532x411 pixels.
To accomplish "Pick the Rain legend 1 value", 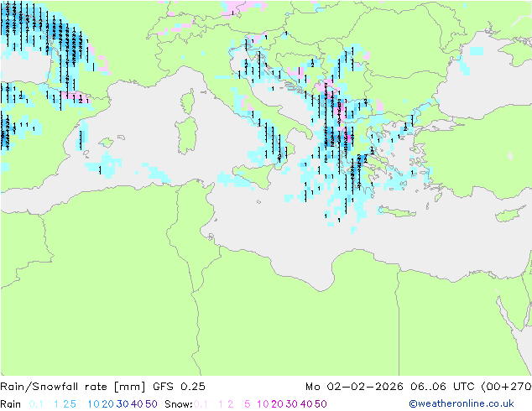I will click(56, 404).
